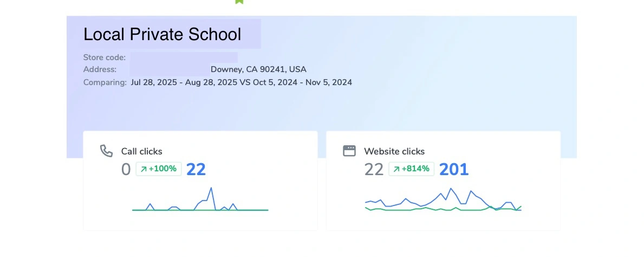Click the phone icon beside Call clicks
The width and height of the screenshot is (644, 257).
[106, 151]
